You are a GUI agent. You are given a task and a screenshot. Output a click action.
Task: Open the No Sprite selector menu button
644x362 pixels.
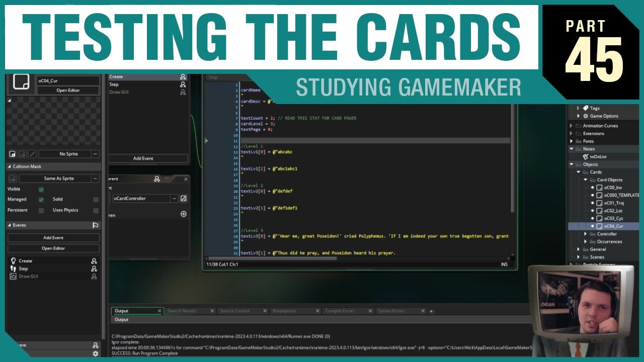95,154
